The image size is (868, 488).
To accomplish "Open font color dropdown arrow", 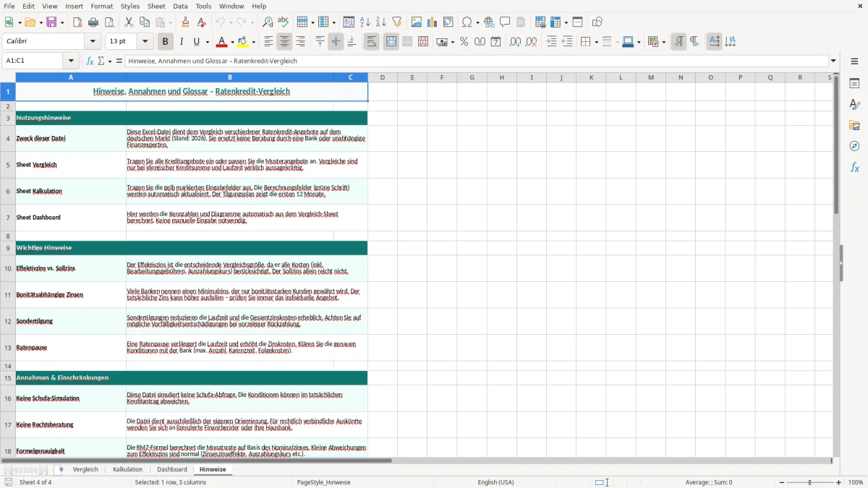I will [232, 42].
